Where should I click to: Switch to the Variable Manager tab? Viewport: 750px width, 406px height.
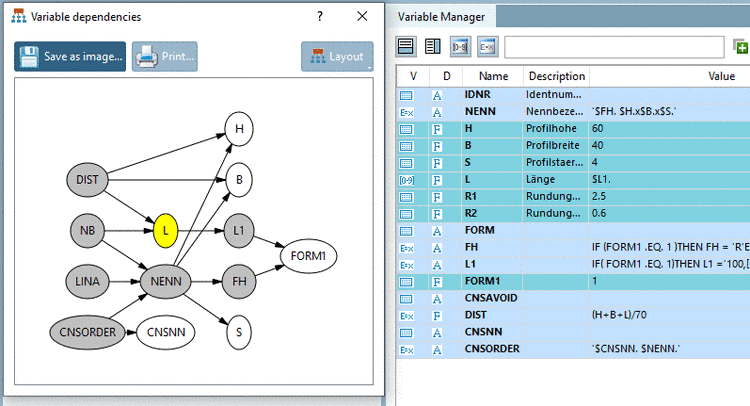(441, 17)
